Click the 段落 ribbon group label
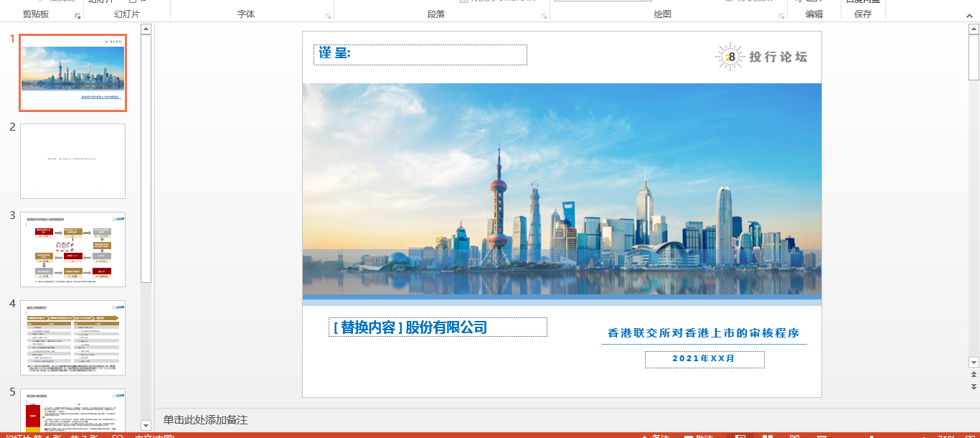The image size is (980, 438). 436,14
